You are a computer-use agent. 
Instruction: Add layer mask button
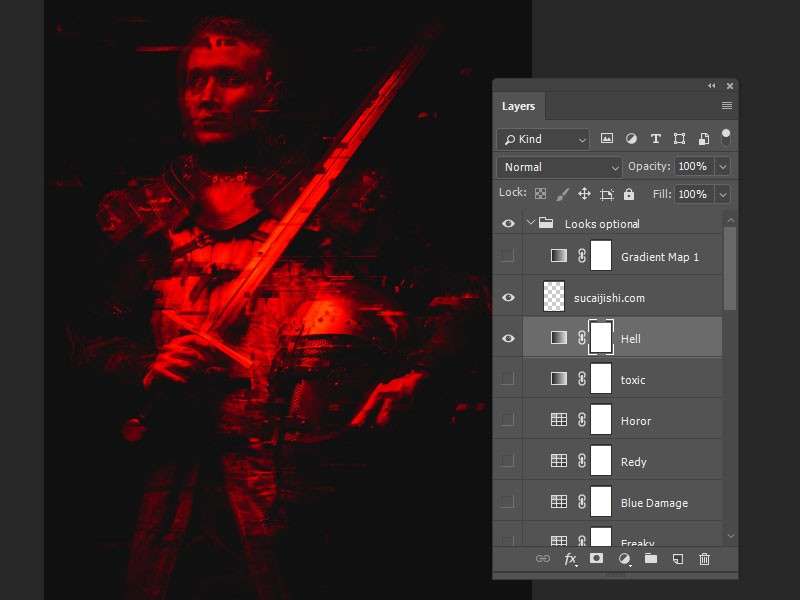(x=596, y=558)
